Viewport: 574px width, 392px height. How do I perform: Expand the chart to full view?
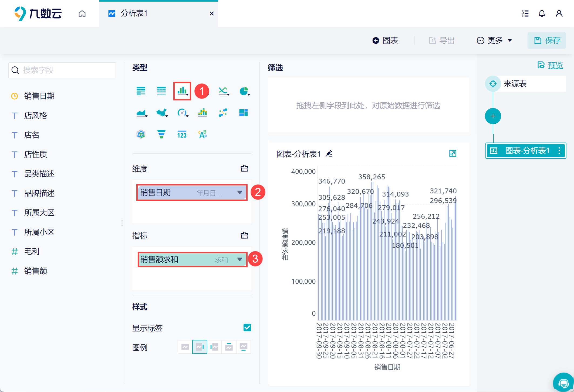coord(453,154)
